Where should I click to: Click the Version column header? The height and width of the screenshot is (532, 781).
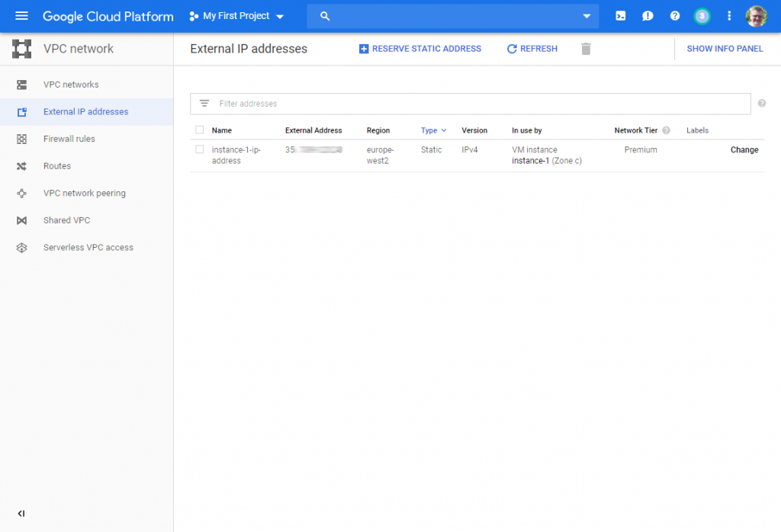[x=474, y=130]
